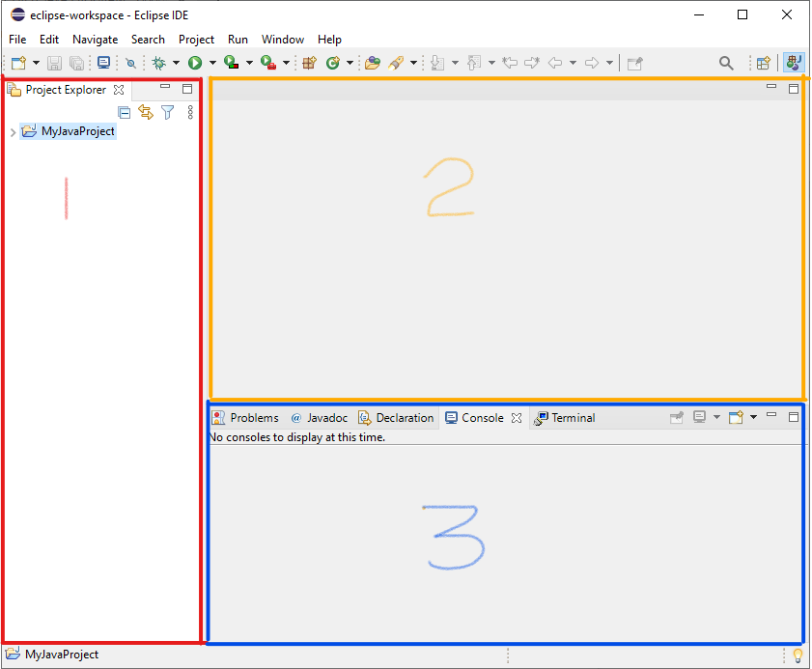Click the Collapse All icon in Project Explorer
The image size is (812, 669).
[x=124, y=112]
